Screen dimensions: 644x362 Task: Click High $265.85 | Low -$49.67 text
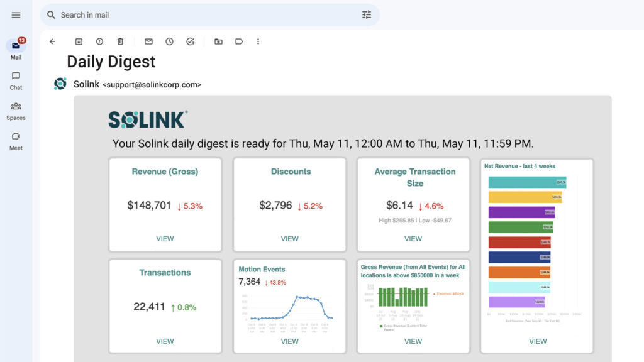pos(415,221)
